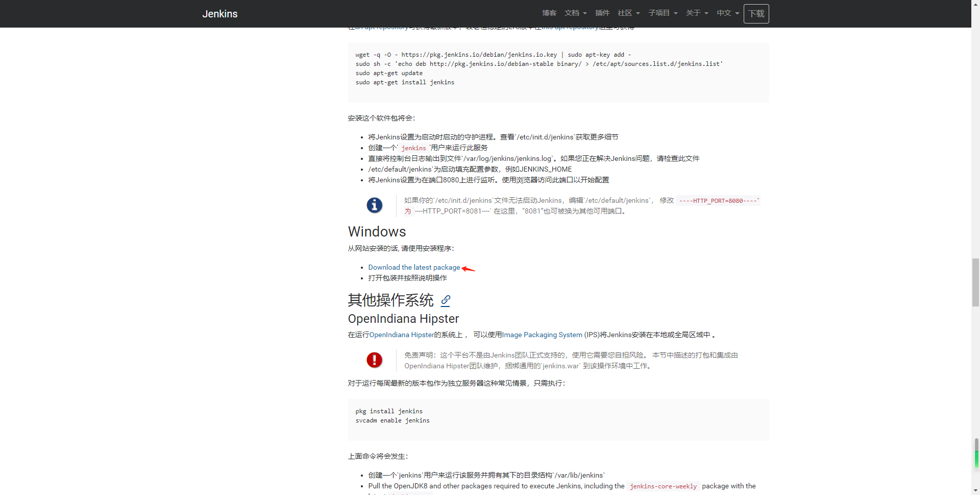Screen dimensions: 980x495
Task: Click the scrollbar up arrow
Action: click(x=975, y=4)
